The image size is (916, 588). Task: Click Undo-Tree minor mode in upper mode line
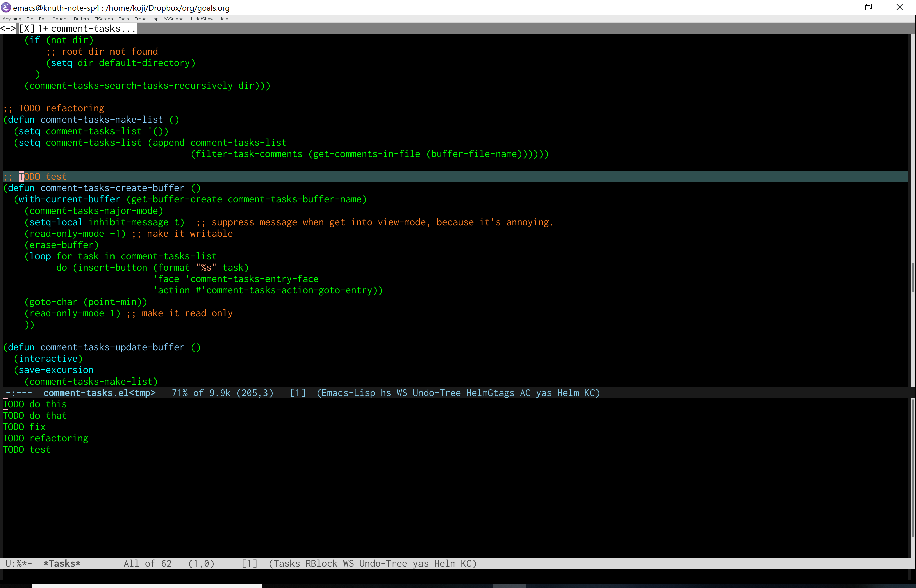(437, 393)
